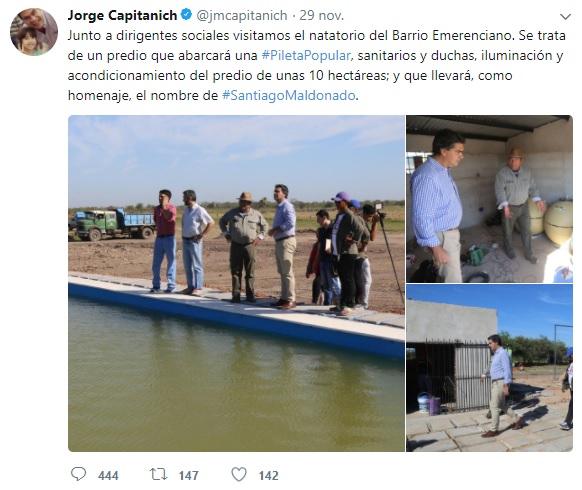
Task: Click the reply speech bubble icon
Action: [78, 474]
